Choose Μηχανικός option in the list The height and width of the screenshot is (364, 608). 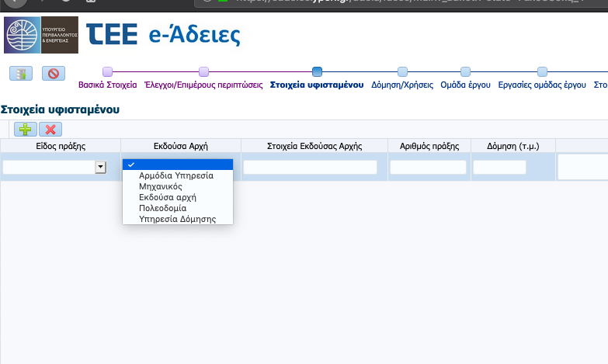pyautogui.click(x=160, y=186)
